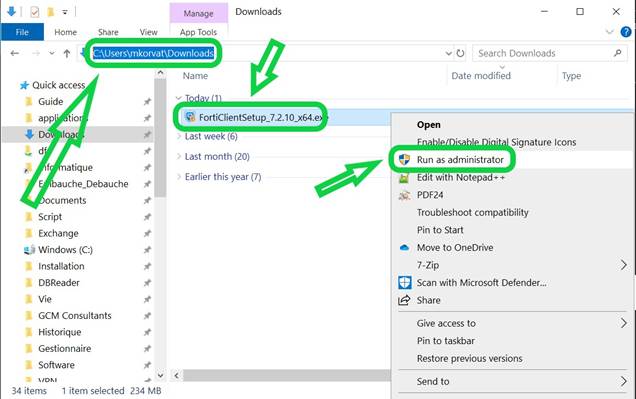Choose Pin to Start
This screenshot has width=636, height=399.
440,230
